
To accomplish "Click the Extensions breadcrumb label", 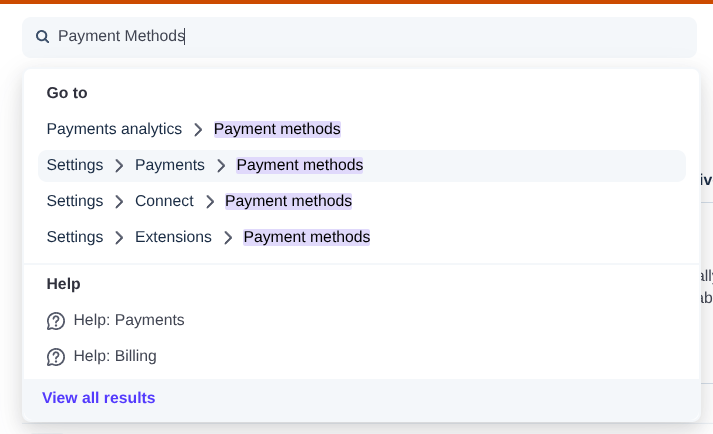I will click(173, 237).
